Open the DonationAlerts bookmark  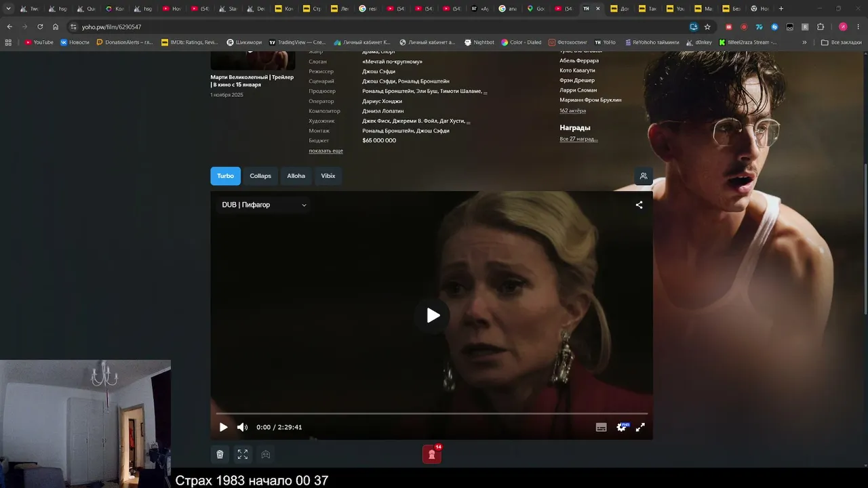coord(125,42)
